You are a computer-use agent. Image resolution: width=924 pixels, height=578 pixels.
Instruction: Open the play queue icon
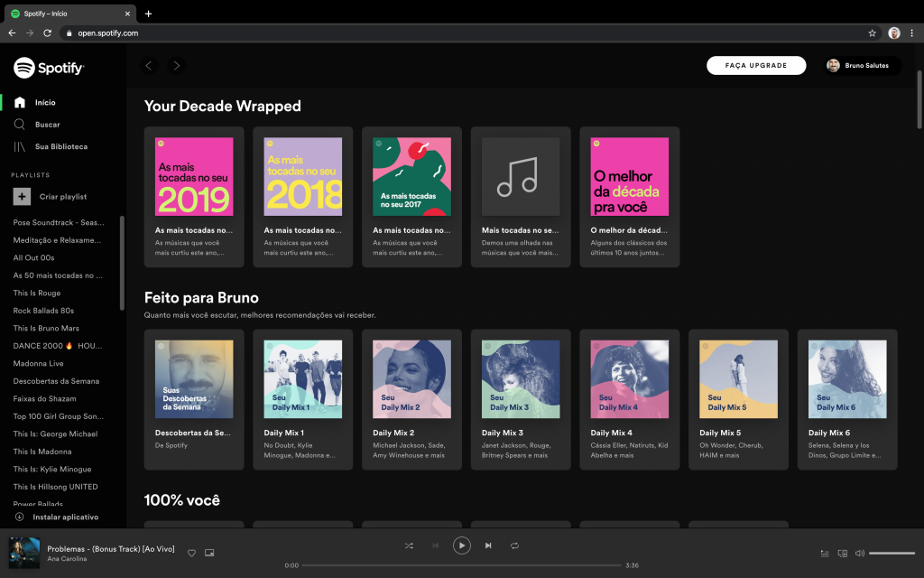coord(825,554)
